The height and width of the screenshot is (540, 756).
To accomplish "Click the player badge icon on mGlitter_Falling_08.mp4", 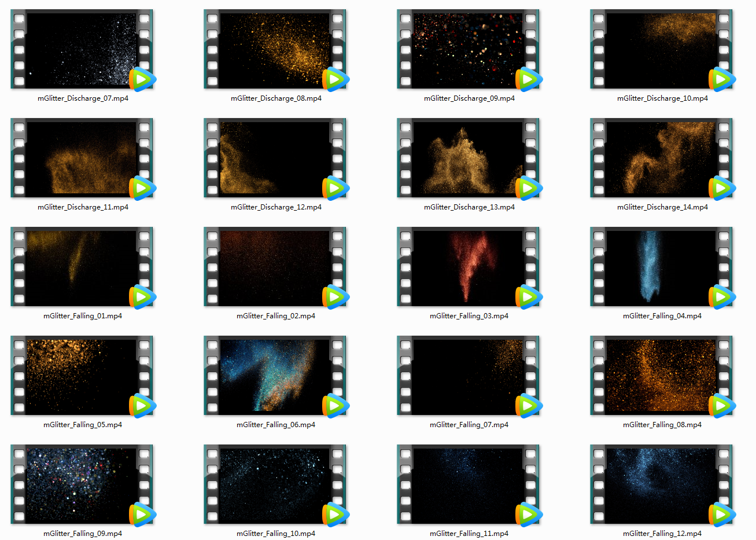I will 722,406.
